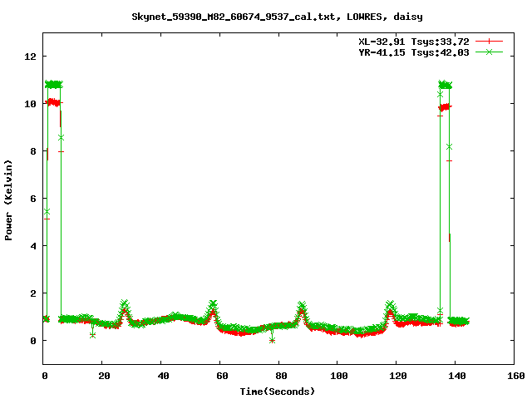Click the y-axis tick label 8
The image size is (532, 399).
pyautogui.click(x=33, y=151)
